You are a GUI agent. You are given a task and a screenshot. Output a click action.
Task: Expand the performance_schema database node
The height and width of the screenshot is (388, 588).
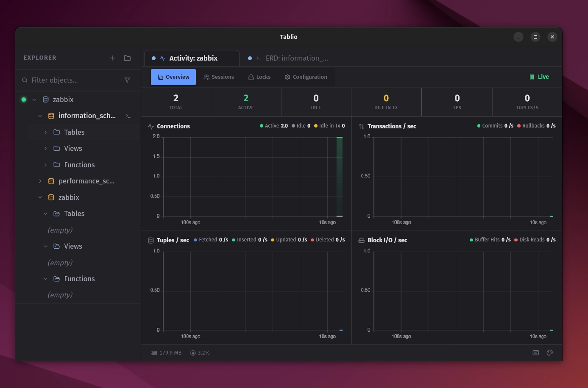pos(40,181)
